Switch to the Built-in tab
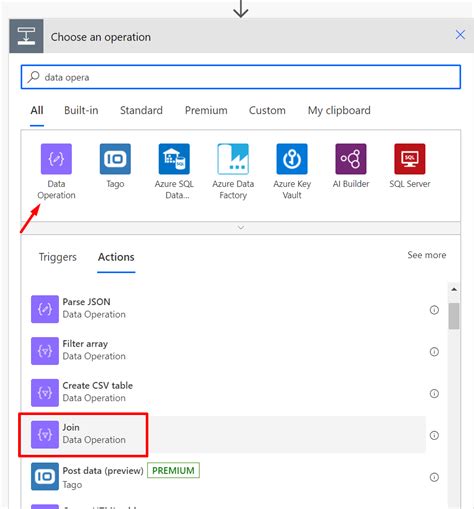 [x=81, y=110]
